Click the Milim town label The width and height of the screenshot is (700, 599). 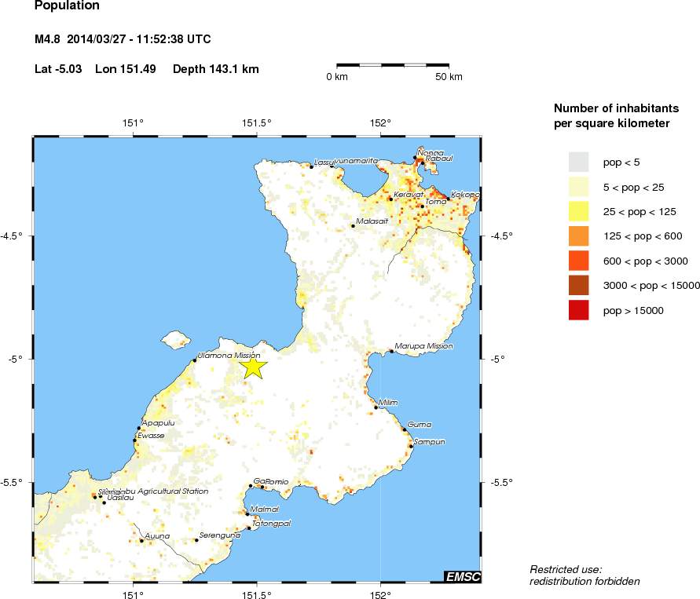point(388,403)
